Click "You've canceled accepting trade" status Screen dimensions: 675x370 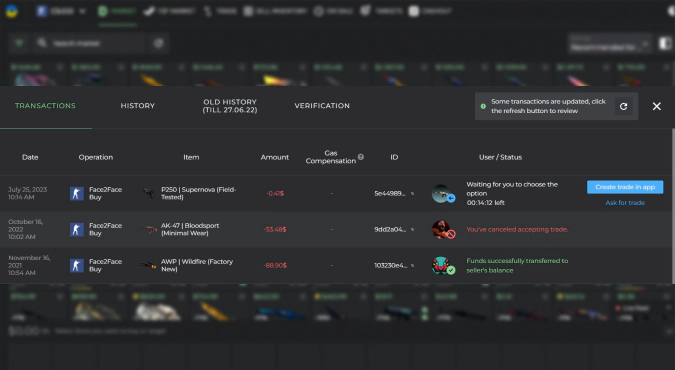pyautogui.click(x=517, y=230)
